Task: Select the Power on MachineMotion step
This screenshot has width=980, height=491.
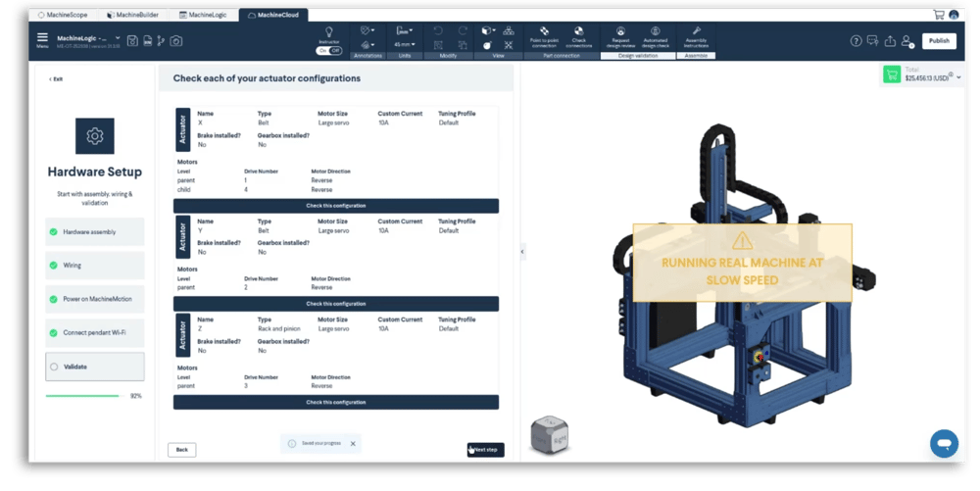Action: [x=95, y=299]
